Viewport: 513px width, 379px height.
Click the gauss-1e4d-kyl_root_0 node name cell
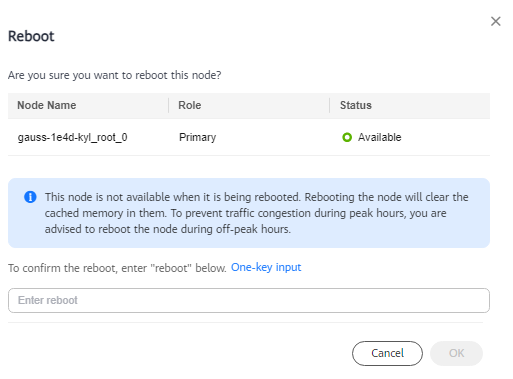click(x=72, y=137)
